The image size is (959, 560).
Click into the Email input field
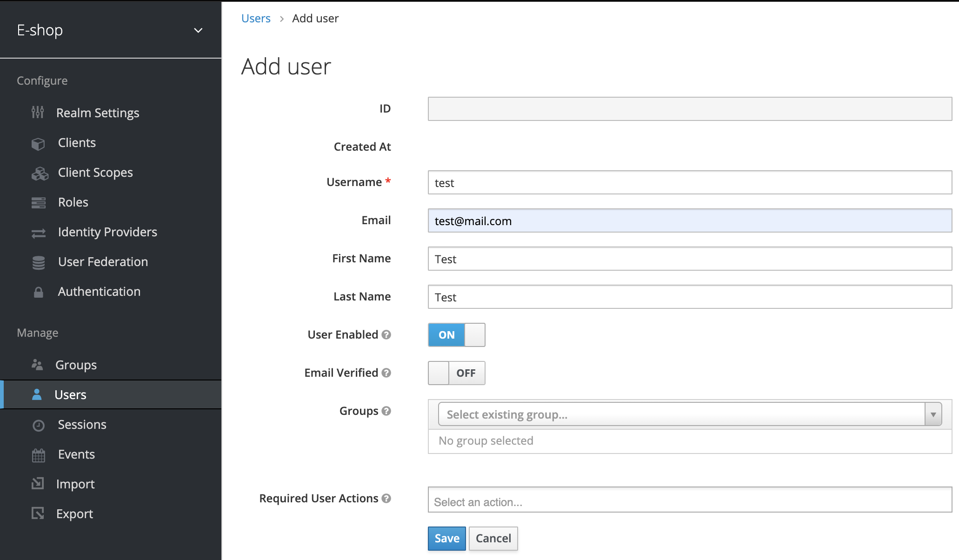pos(689,221)
